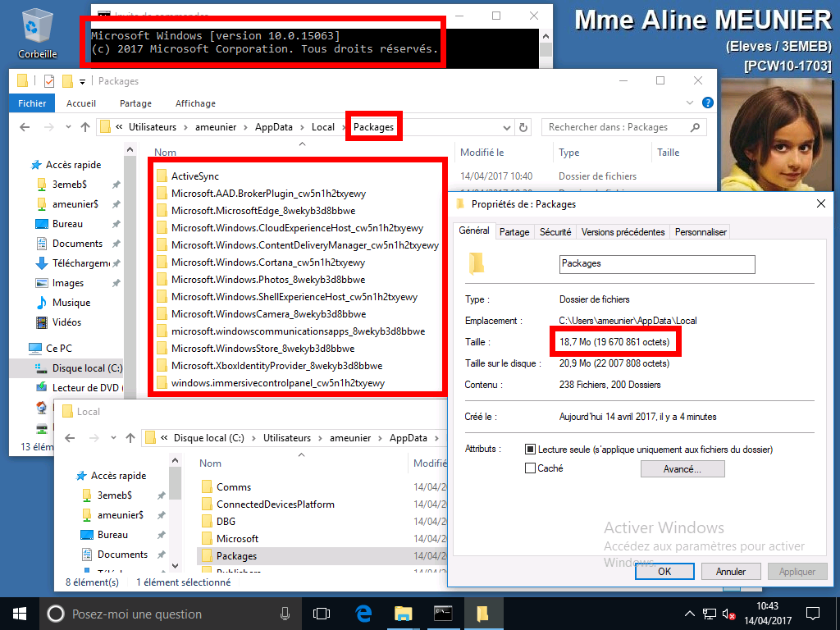The image size is (840, 630).
Task: Open the Action Center notification icon
Action: tap(813, 614)
